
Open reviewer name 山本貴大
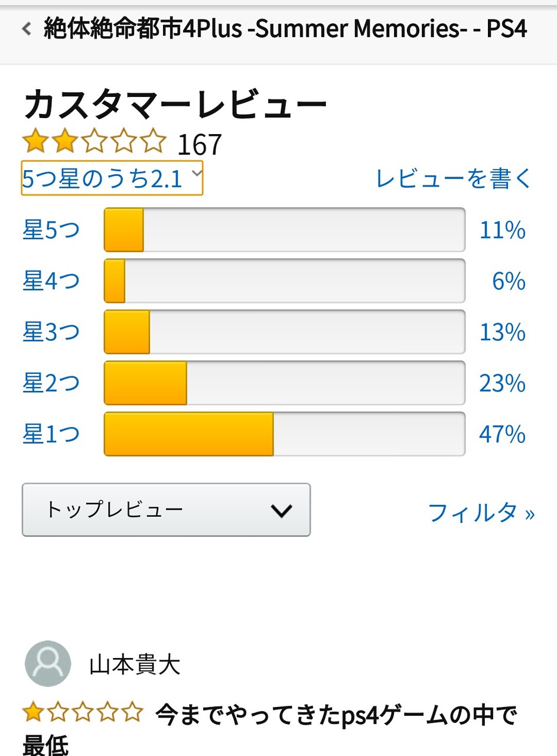[135, 665]
